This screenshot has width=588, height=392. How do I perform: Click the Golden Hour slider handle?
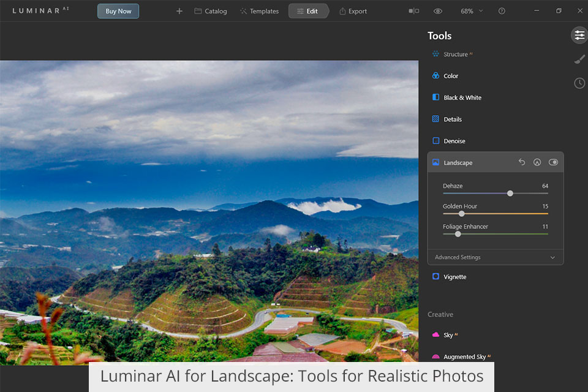point(462,214)
